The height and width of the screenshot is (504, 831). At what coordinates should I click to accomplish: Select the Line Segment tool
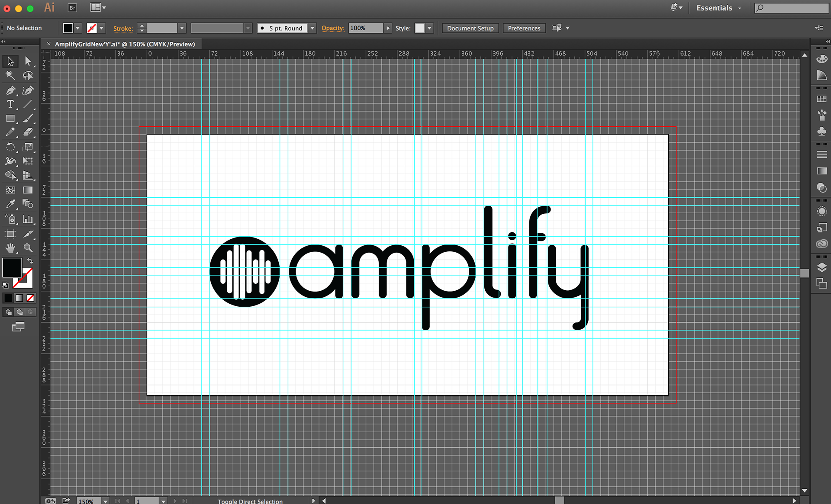click(28, 104)
